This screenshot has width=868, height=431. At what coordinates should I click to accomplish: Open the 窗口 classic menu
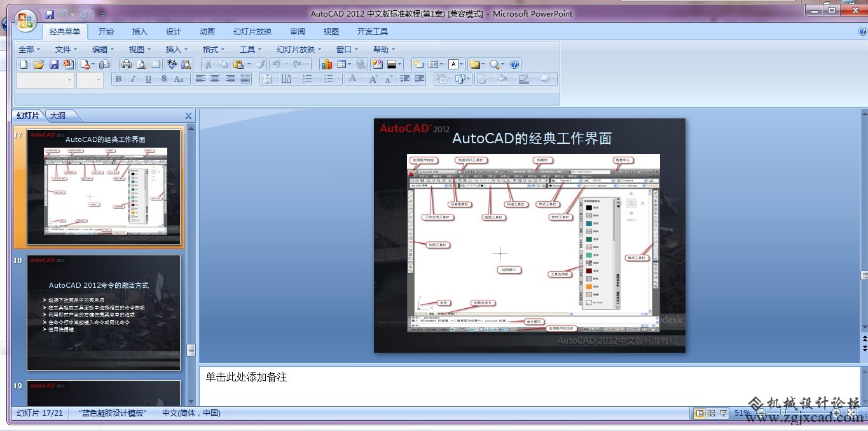(x=347, y=49)
